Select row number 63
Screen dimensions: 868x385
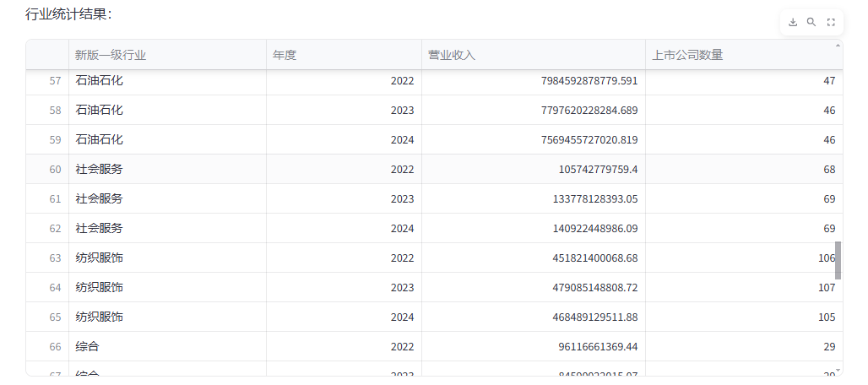pyautogui.click(x=47, y=258)
